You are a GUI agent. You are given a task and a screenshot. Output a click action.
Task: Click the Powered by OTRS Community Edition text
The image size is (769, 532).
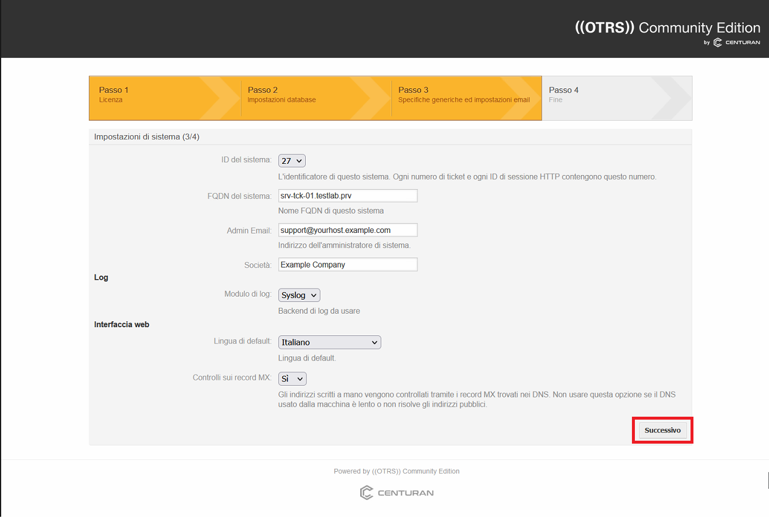(397, 471)
